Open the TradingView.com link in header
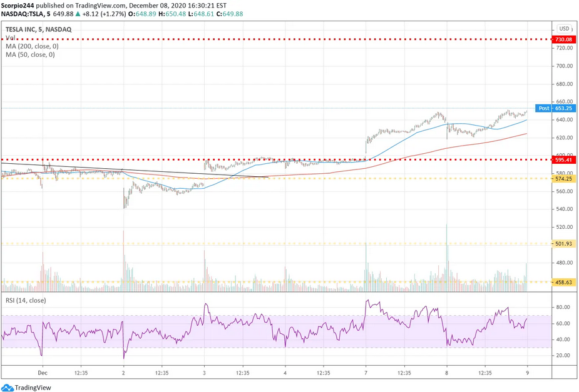The width and height of the screenshot is (579, 392). pyautogui.click(x=100, y=6)
